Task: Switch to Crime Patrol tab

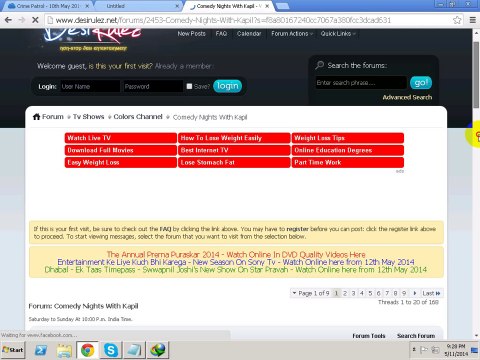Action: [x=47, y=6]
